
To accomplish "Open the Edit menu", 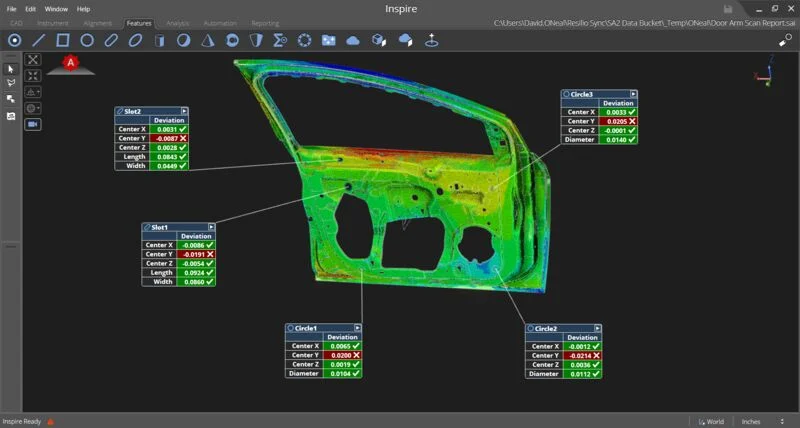I will [31, 9].
